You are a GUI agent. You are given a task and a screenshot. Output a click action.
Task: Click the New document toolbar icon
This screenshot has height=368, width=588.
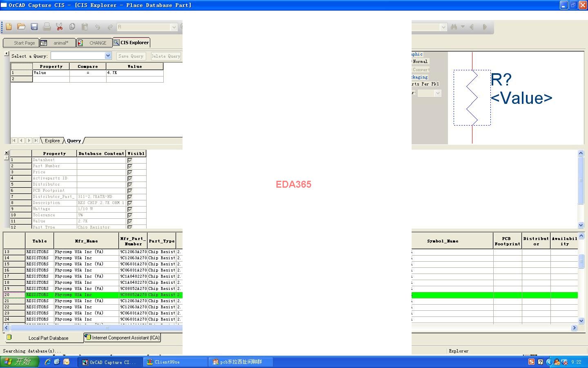(x=9, y=27)
